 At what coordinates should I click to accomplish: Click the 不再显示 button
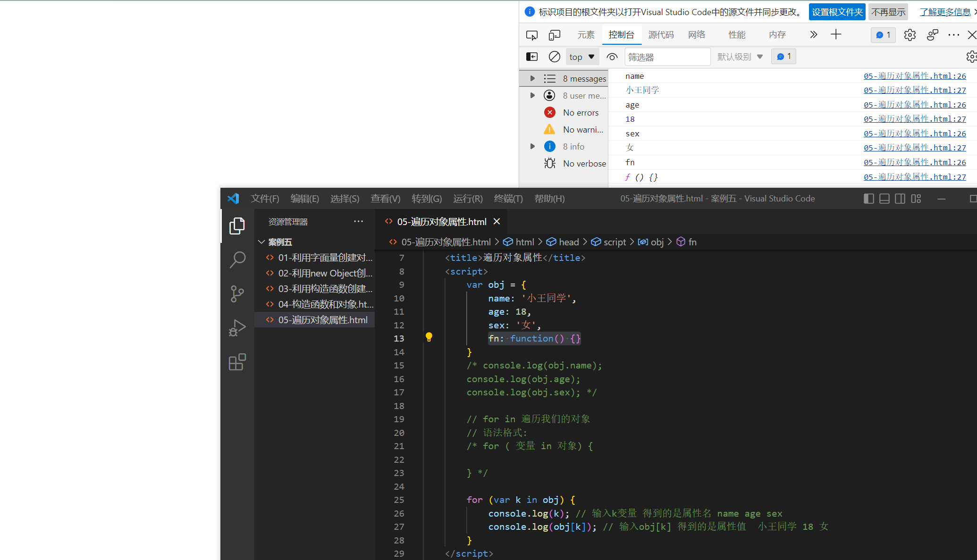click(x=887, y=12)
